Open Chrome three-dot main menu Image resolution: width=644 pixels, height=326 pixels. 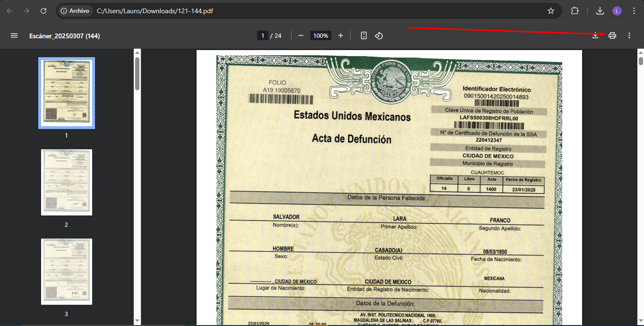coord(633,11)
